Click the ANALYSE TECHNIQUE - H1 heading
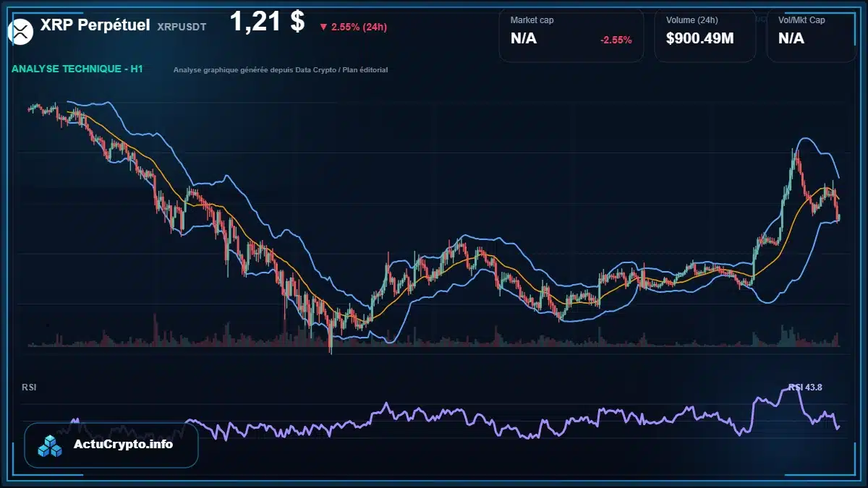 [77, 69]
